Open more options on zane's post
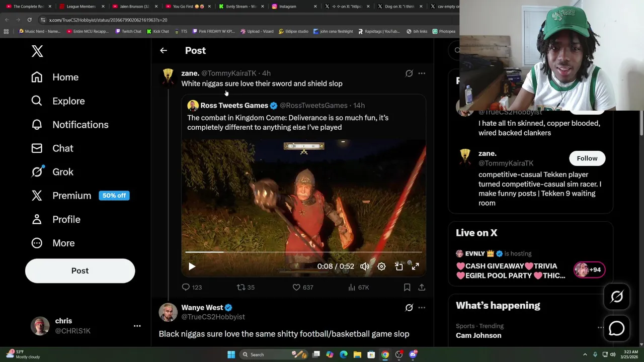Viewport: 644px width, 362px height. pyautogui.click(x=422, y=73)
